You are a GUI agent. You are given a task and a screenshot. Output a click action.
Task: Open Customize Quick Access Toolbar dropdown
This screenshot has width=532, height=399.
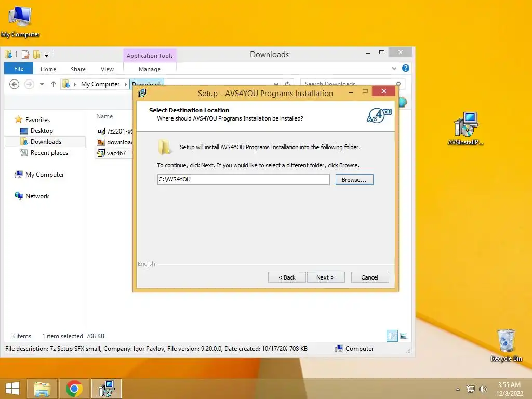coord(46,55)
